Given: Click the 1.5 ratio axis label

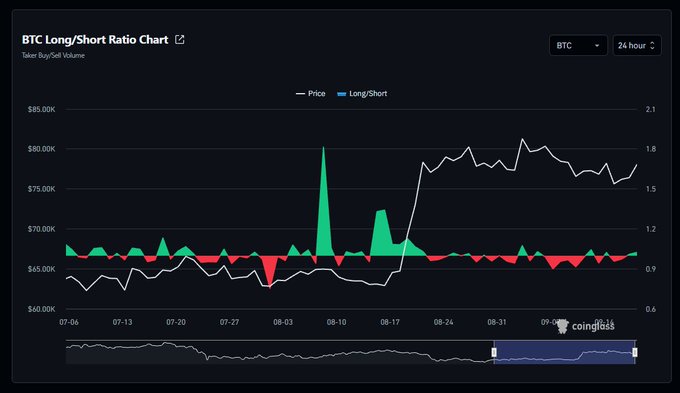Looking at the screenshot, I should [x=651, y=189].
